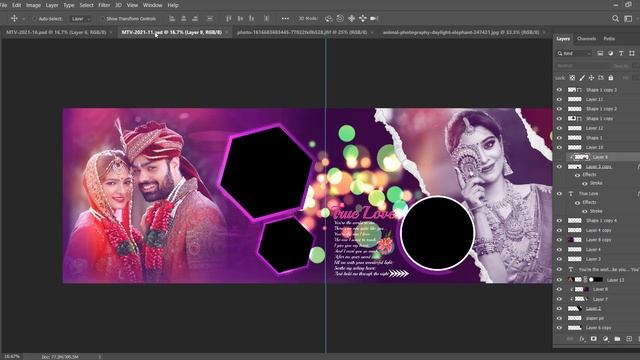Close the photo-1616683693445 jpg document tab
640x360 pixels.
[x=372, y=32]
